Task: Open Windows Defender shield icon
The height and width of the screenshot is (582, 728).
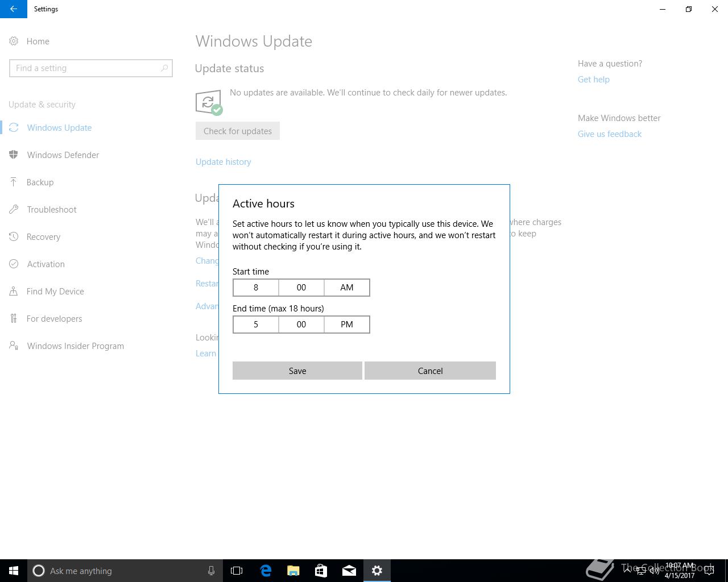Action: point(14,155)
